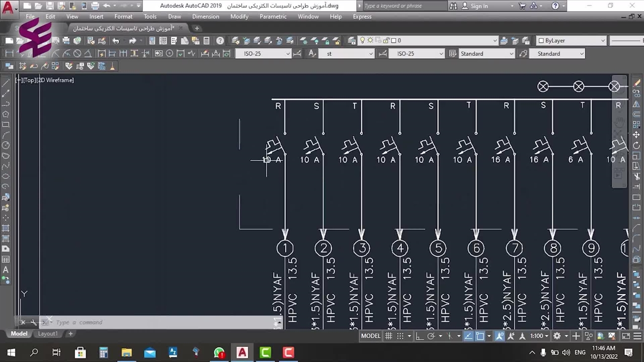Click the Plot (printer) icon in toolbar
The height and width of the screenshot is (362, 644).
pos(66,41)
